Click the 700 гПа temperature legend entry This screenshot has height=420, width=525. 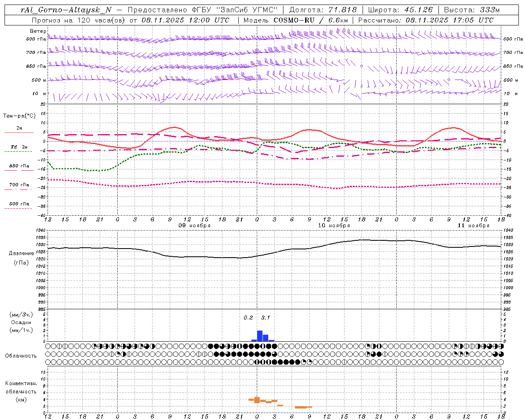click(19, 185)
